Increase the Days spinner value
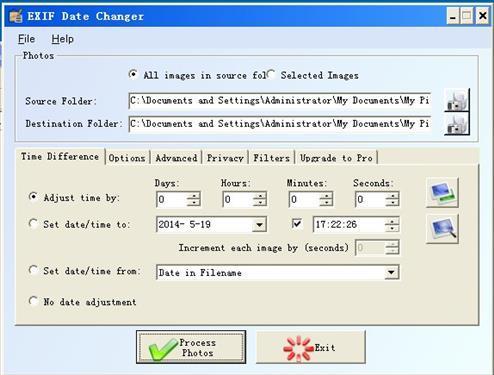The height and width of the screenshot is (375, 494). pyautogui.click(x=193, y=196)
